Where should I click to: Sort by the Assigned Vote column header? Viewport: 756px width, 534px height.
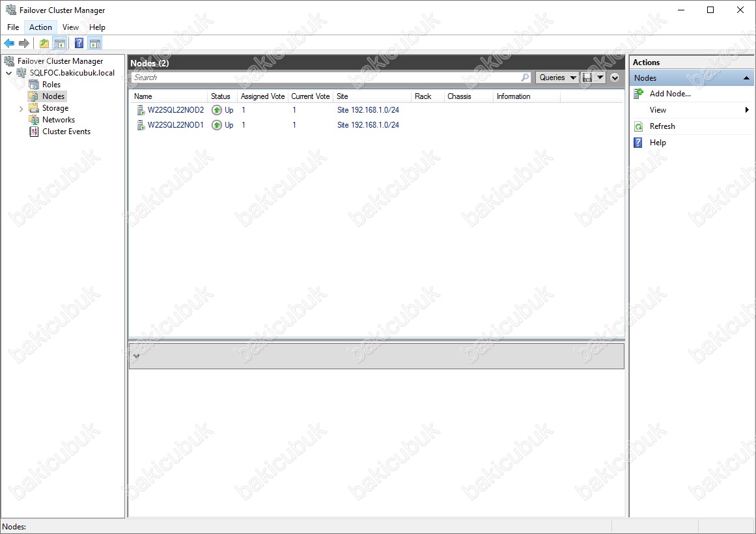(x=263, y=96)
